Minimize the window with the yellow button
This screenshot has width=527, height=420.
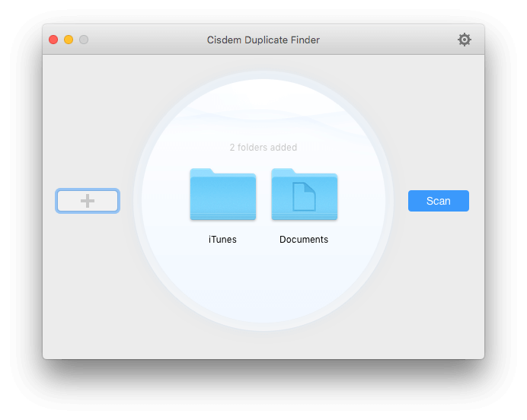point(69,40)
